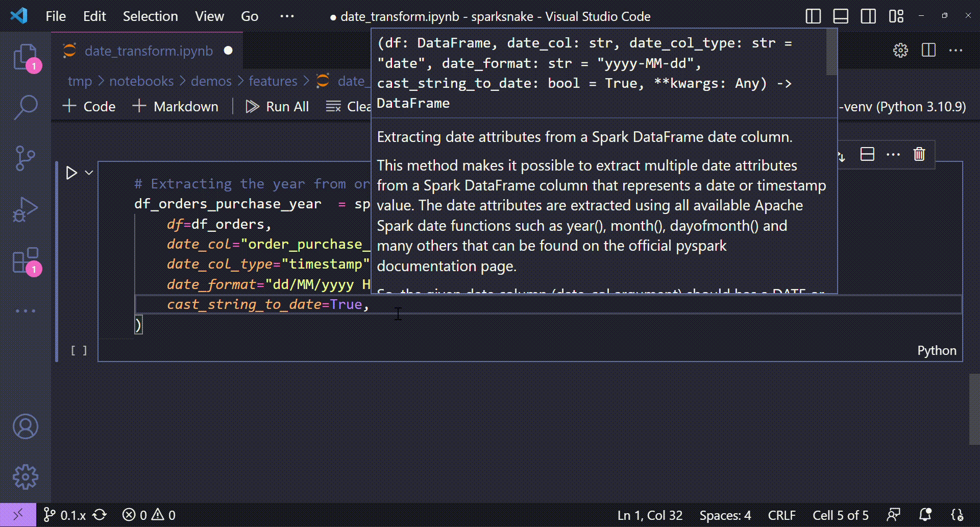Screen dimensions: 980x527
Task: Open notebook settings gear in editor toolbar
Action: [x=900, y=50]
